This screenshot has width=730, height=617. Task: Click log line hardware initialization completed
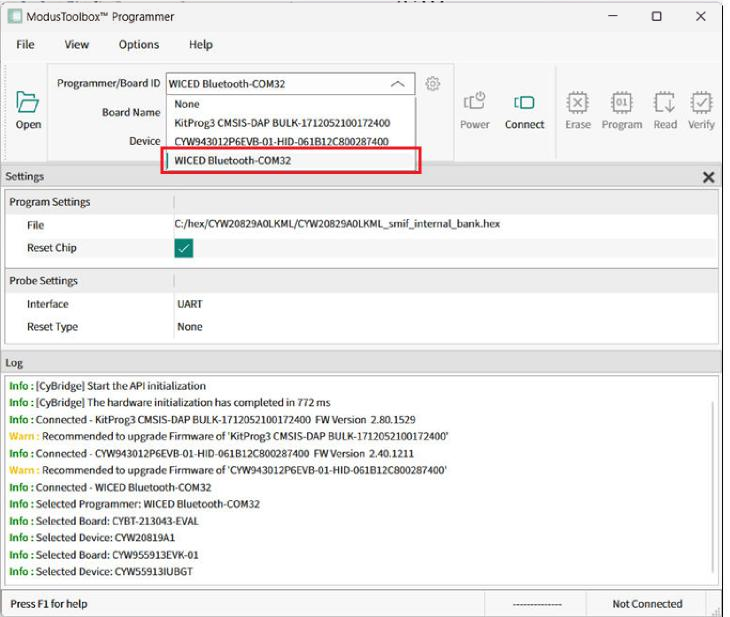pyautogui.click(x=170, y=403)
